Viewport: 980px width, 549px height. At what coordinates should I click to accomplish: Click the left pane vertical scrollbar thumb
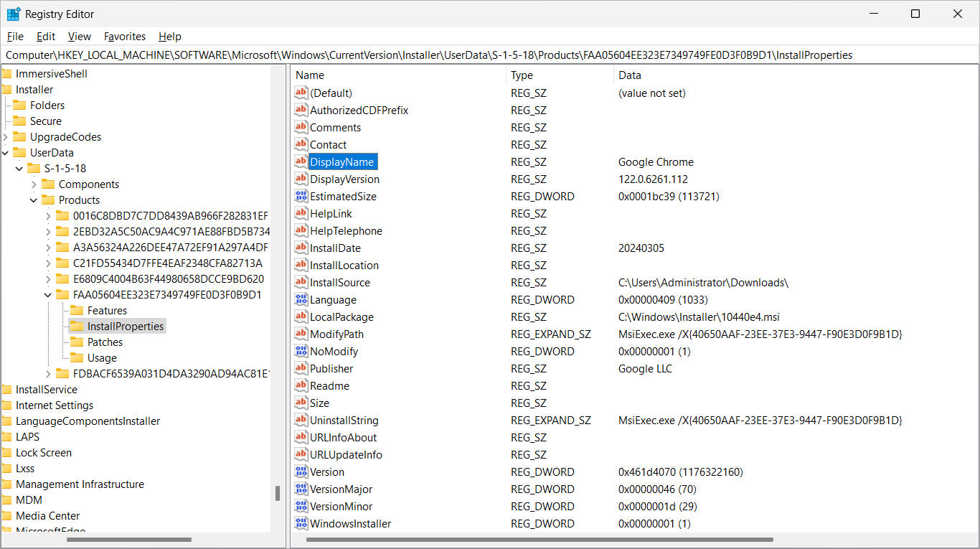click(278, 493)
